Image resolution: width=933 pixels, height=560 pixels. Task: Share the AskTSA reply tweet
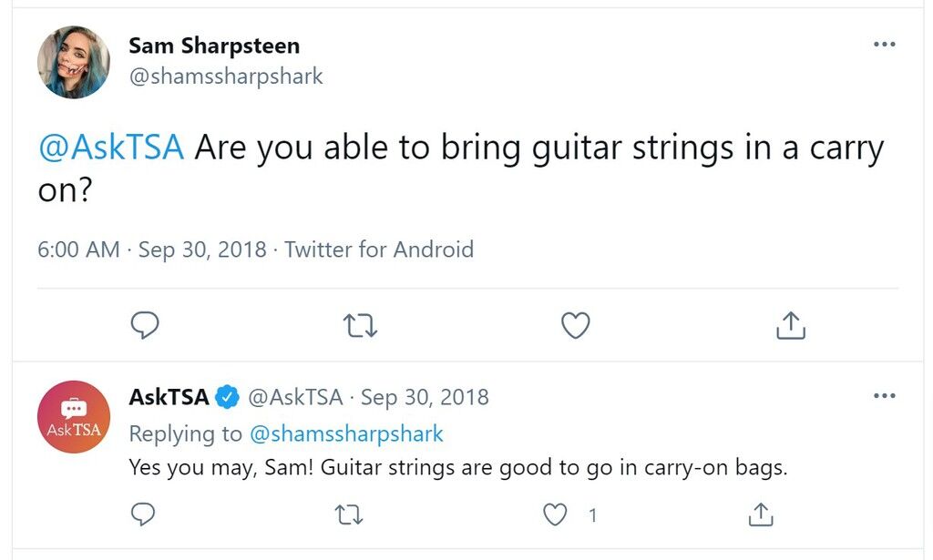pos(761,514)
